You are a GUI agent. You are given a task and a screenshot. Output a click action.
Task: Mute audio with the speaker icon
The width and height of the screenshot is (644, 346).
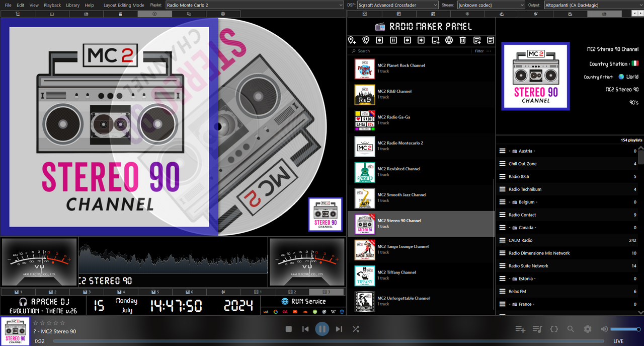(x=604, y=329)
